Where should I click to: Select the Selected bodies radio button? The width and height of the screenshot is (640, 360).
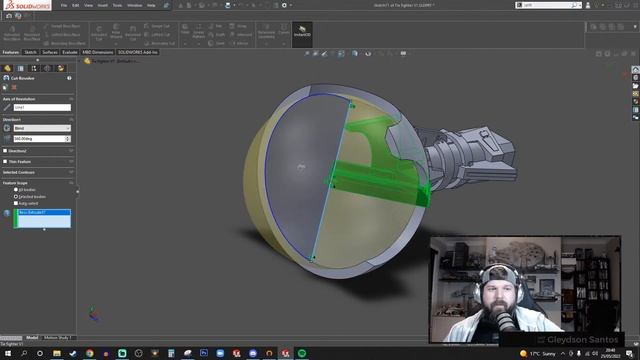pyautogui.click(x=16, y=196)
